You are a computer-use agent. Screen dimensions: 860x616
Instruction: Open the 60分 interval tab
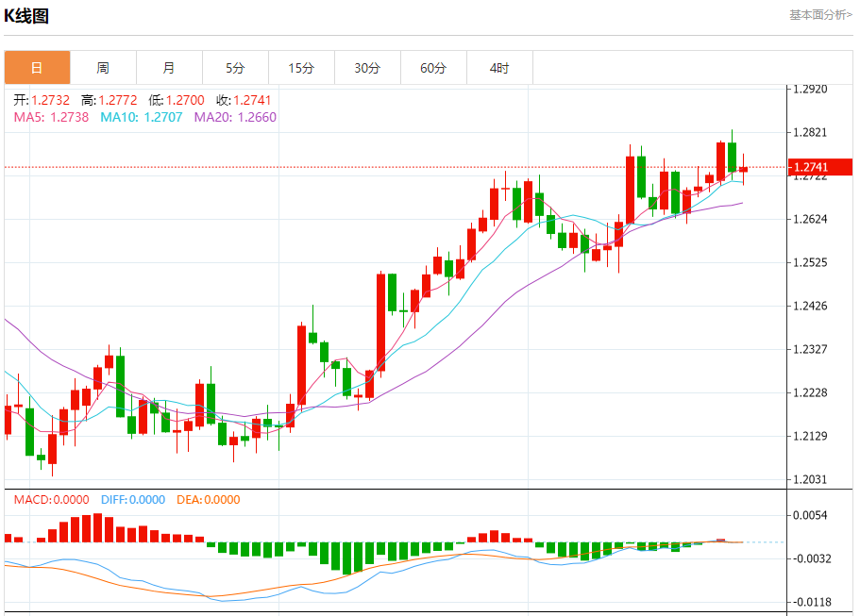(x=434, y=68)
